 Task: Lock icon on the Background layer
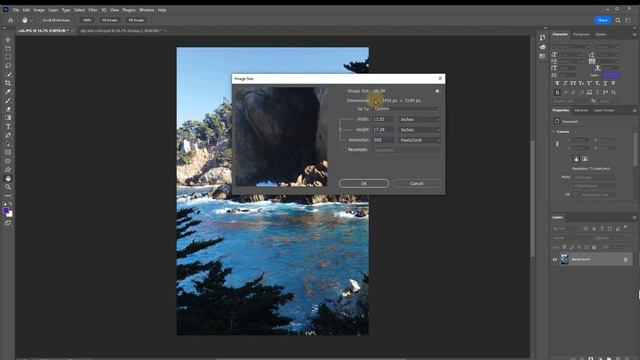point(626,259)
